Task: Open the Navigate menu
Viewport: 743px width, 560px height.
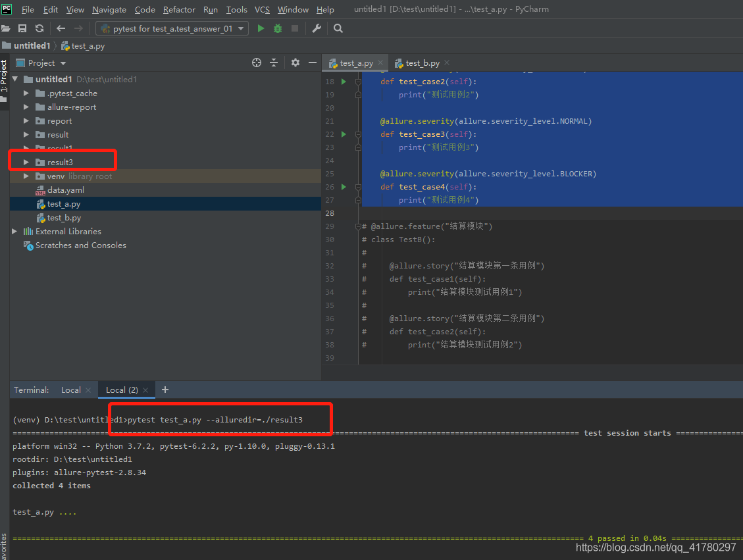Action: click(x=109, y=9)
